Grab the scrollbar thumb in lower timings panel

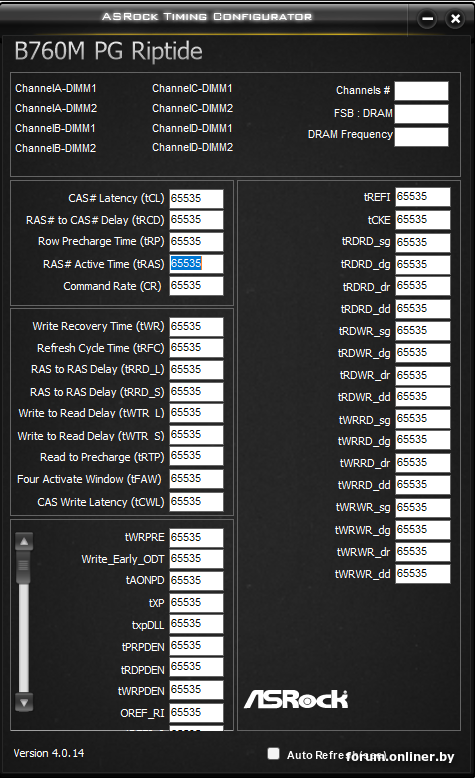pyautogui.click(x=23, y=567)
